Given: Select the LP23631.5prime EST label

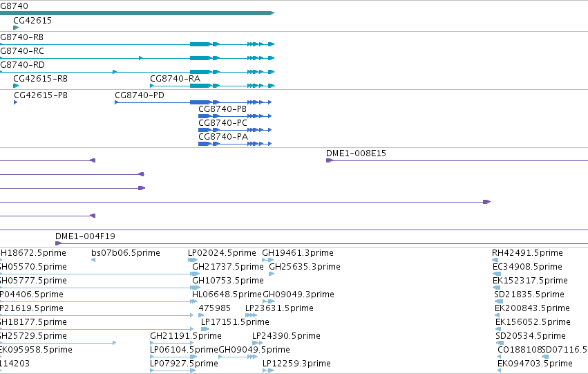Looking at the screenshot, I should pos(279,308).
